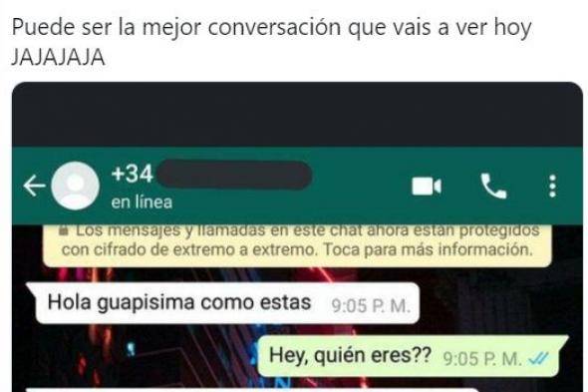588x392 pixels.
Task: Open the three-dot more options menu
Action: point(552,186)
